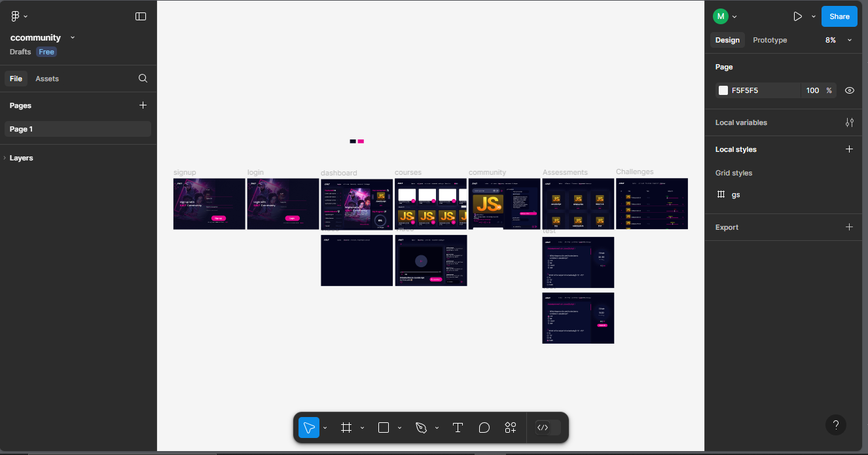Viewport: 868px width, 455px height.
Task: Select the Frame tool
Action: [x=346, y=428]
